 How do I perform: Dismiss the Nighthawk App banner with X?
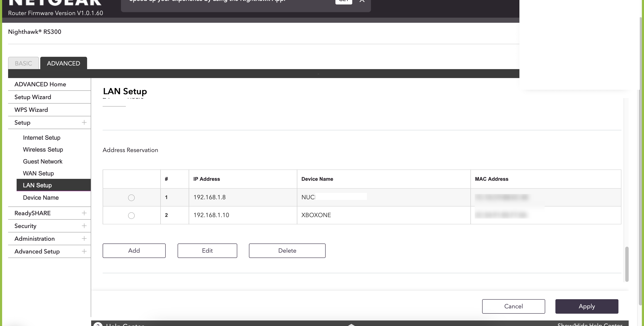[x=362, y=1]
